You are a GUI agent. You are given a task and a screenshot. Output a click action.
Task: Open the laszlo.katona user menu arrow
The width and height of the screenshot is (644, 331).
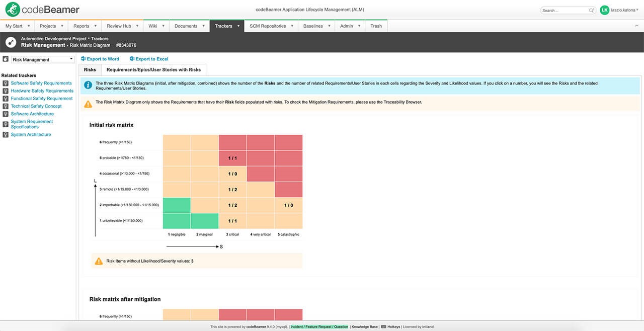(x=638, y=10)
